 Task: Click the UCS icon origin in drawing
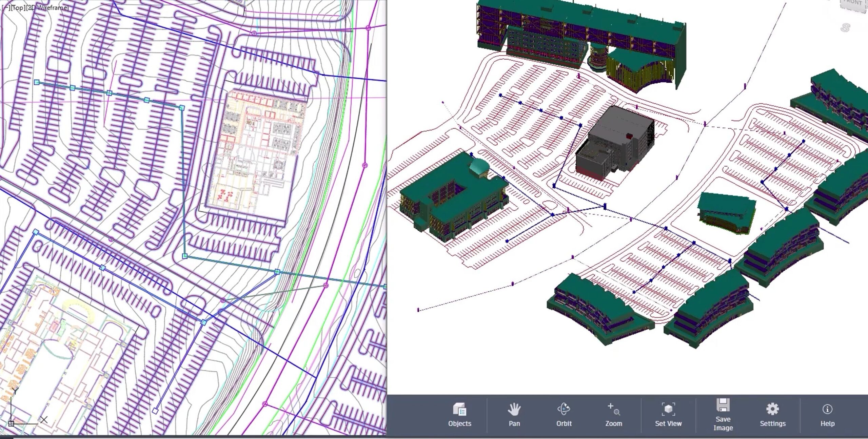(11, 423)
